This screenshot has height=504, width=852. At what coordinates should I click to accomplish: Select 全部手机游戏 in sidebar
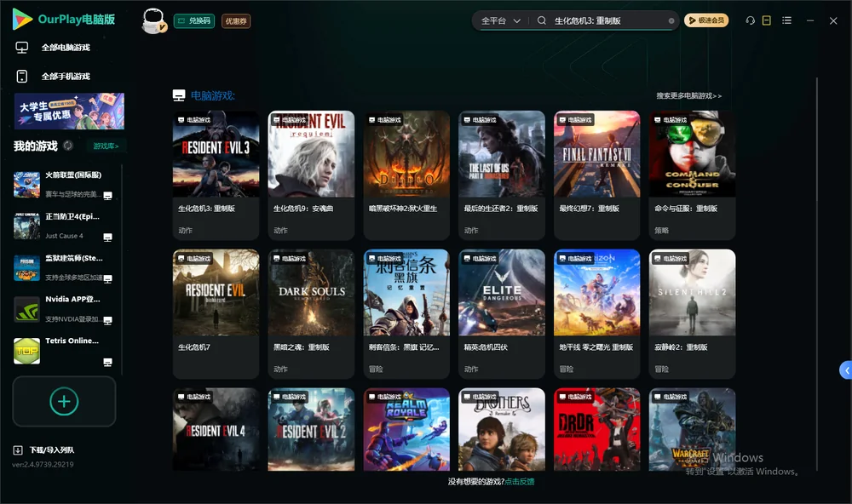pyautogui.click(x=53, y=76)
